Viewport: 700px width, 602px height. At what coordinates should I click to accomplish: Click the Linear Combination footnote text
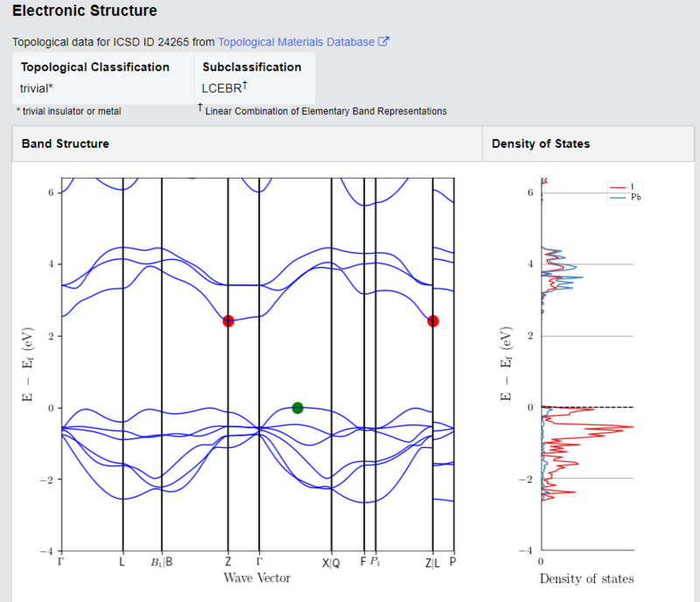325,111
